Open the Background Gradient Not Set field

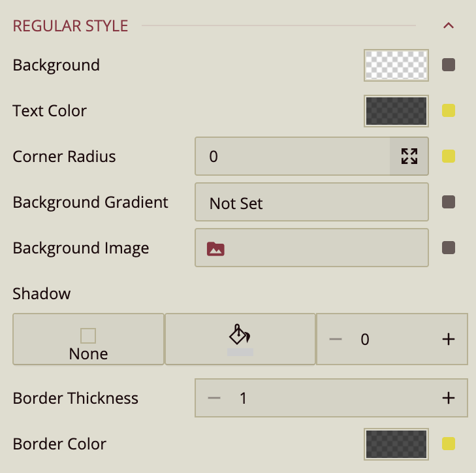coord(311,203)
